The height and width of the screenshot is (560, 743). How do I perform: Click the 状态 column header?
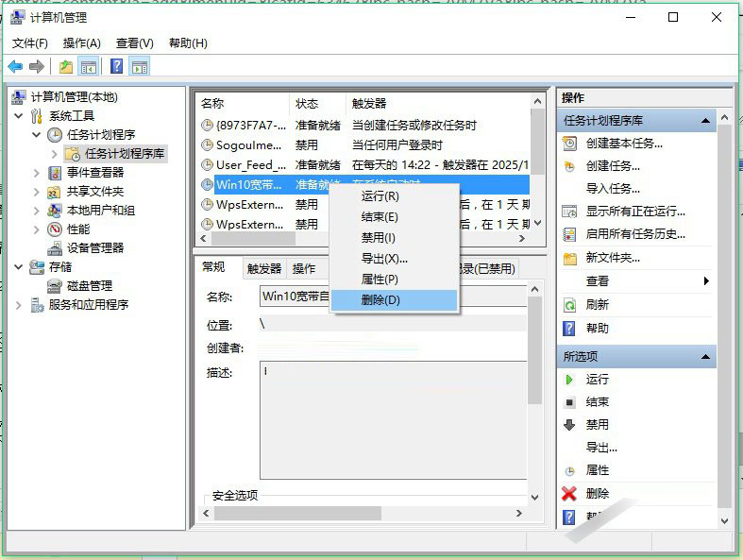point(317,103)
